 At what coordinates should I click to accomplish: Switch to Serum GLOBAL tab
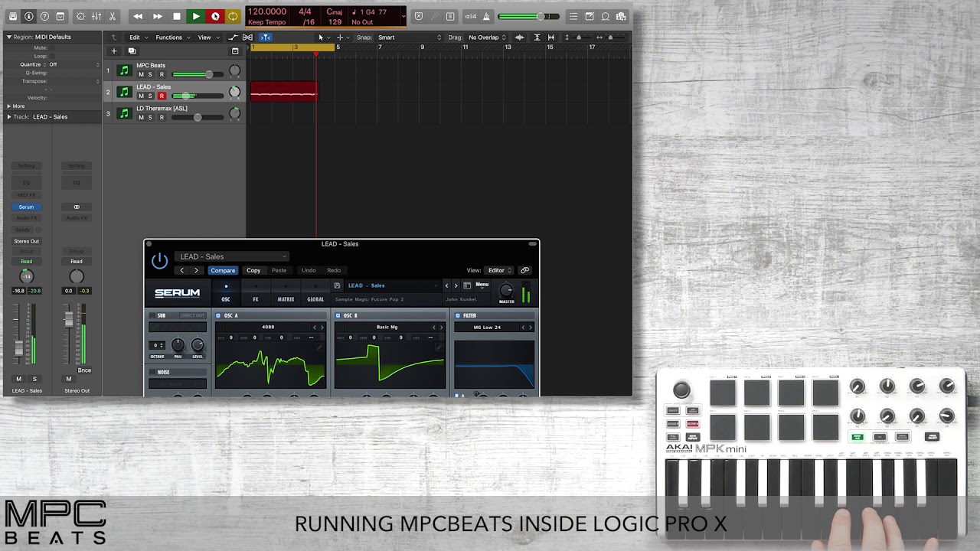click(x=315, y=294)
